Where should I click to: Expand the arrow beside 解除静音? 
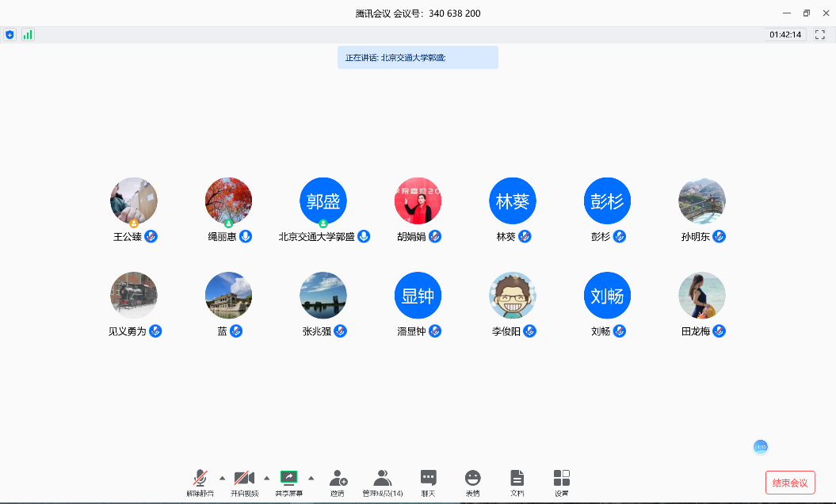[x=222, y=478]
